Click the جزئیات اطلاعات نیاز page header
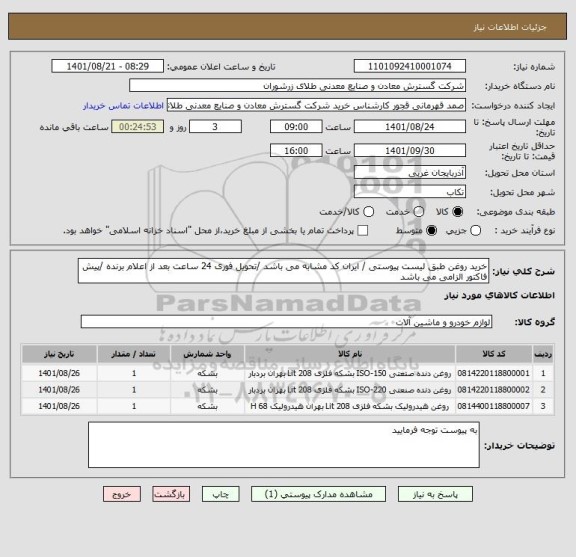This screenshot has width=576, height=557. point(510,27)
